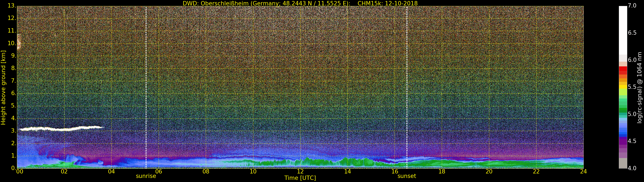644x182 pixels.
Task: Click the '9.' tick on the height axis
Action: (13, 56)
